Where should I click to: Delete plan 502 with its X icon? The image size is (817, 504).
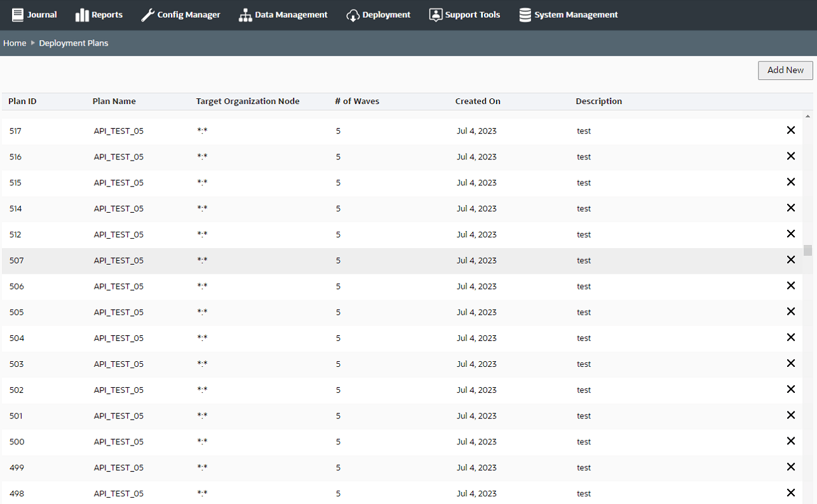click(x=791, y=389)
